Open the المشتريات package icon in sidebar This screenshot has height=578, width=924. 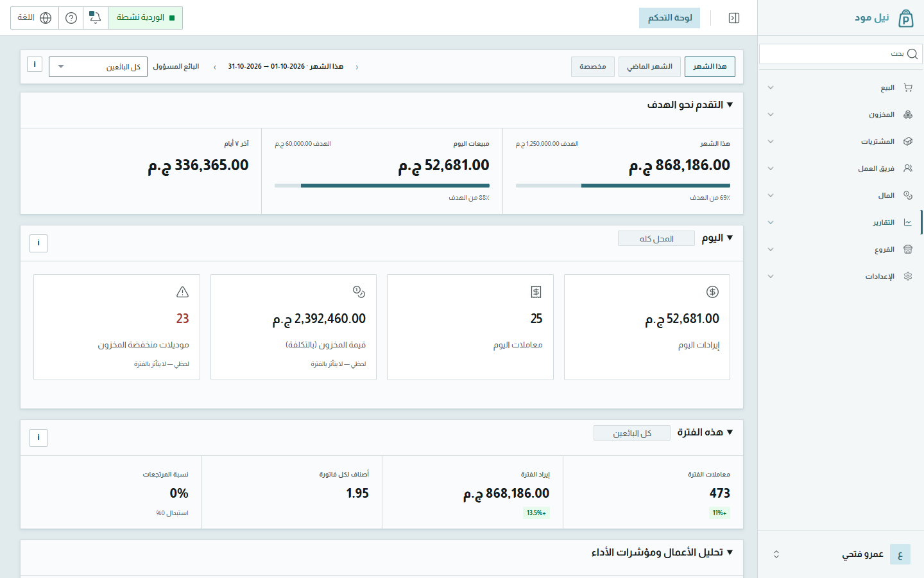point(908,141)
